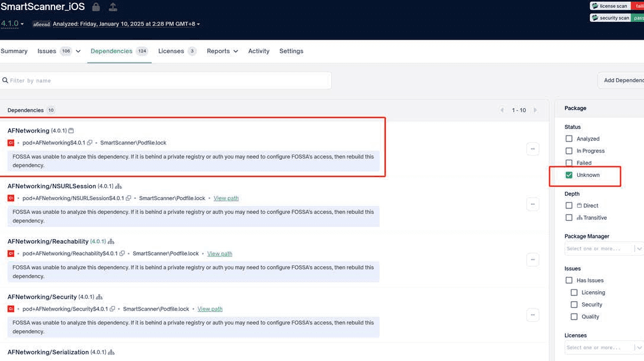Click the license scan badge
The width and height of the screenshot is (644, 361).
point(617,6)
